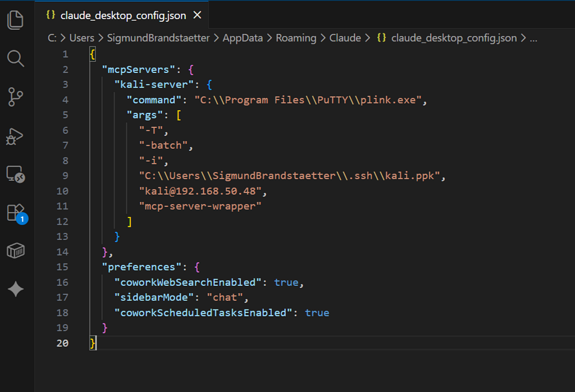The image size is (575, 392).
Task: Open the Search view in activity bar
Action: pos(15,58)
